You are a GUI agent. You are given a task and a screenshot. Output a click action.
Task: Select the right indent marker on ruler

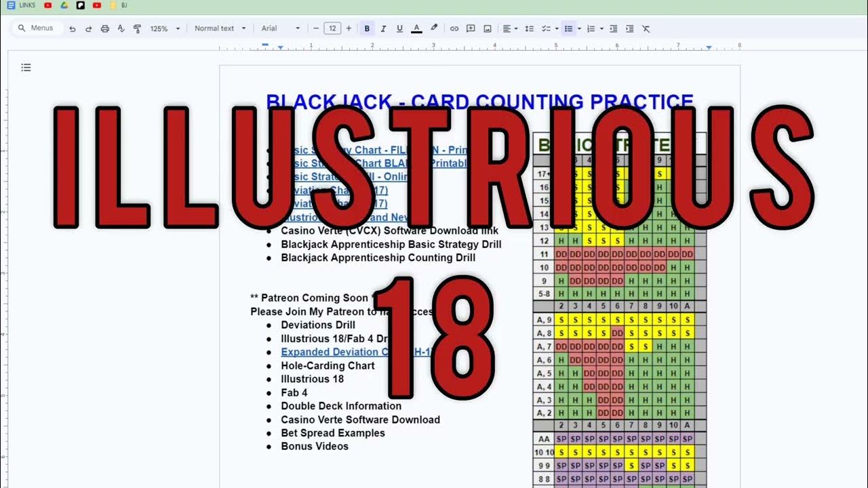point(709,47)
